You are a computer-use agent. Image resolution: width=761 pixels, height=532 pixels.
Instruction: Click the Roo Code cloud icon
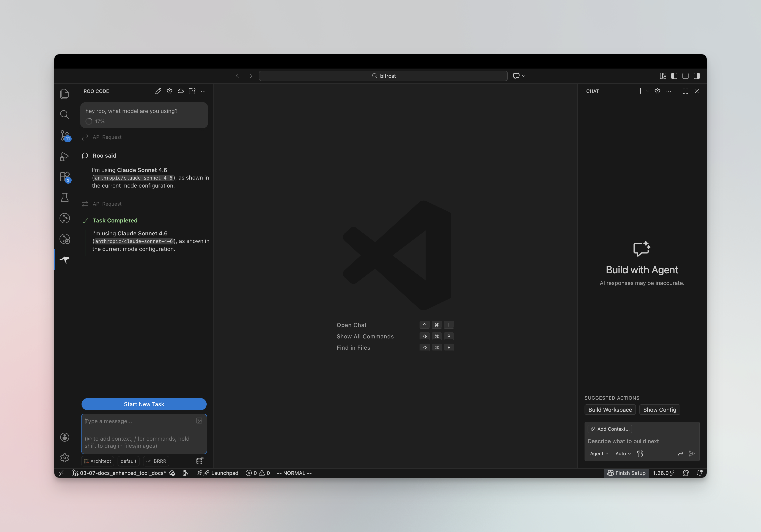point(181,91)
